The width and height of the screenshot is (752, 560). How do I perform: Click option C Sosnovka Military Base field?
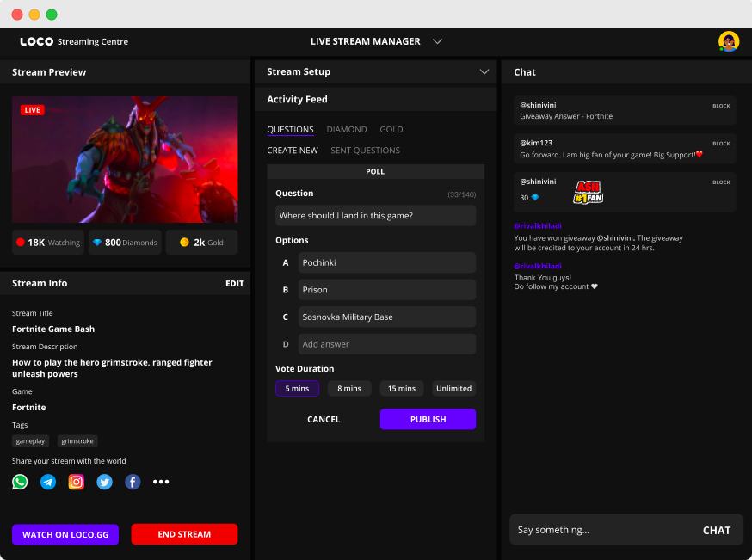[x=387, y=317]
